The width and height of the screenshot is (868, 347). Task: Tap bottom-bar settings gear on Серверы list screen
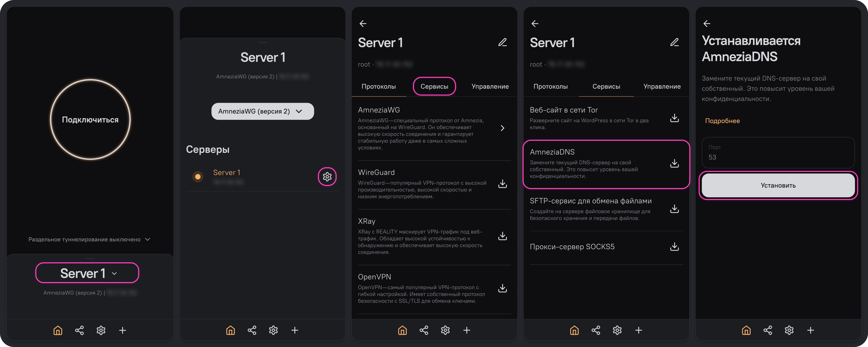(273, 330)
